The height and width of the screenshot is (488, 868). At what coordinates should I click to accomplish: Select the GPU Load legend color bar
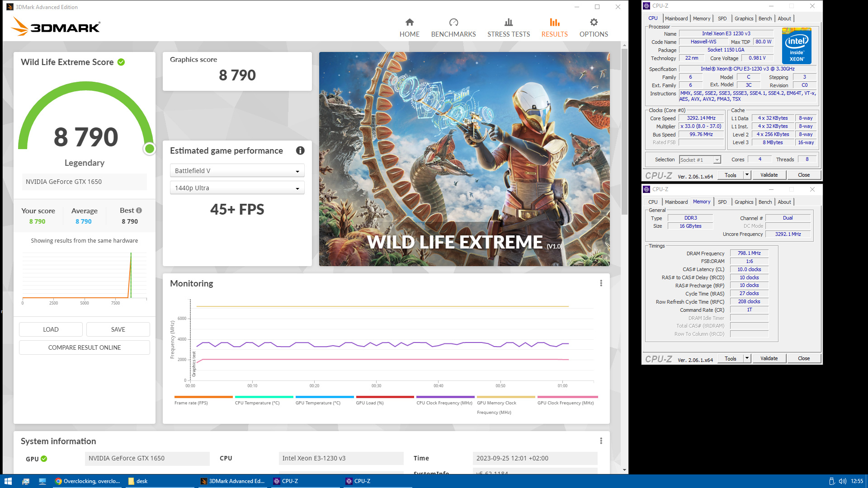385,397
